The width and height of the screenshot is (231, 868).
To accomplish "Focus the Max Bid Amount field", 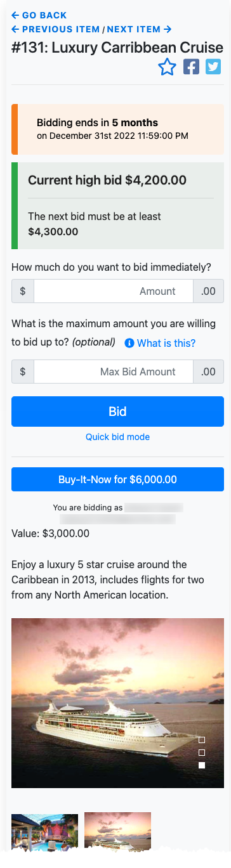I will point(113,372).
